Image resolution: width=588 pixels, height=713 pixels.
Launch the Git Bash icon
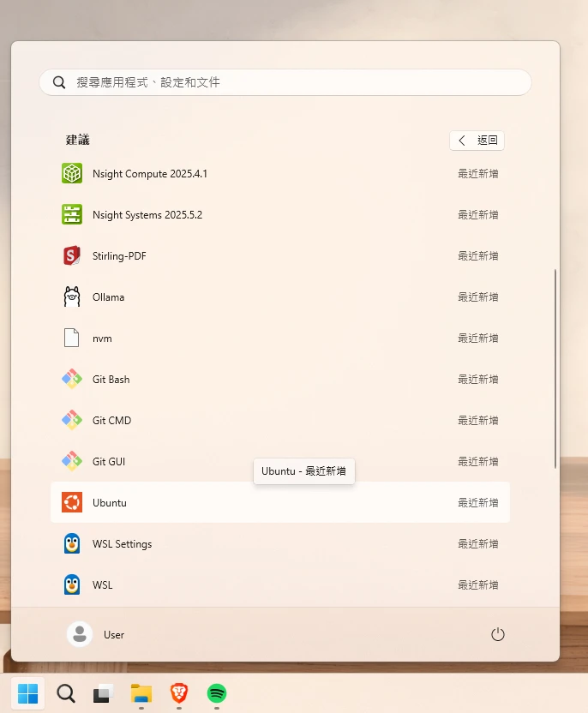click(x=72, y=379)
